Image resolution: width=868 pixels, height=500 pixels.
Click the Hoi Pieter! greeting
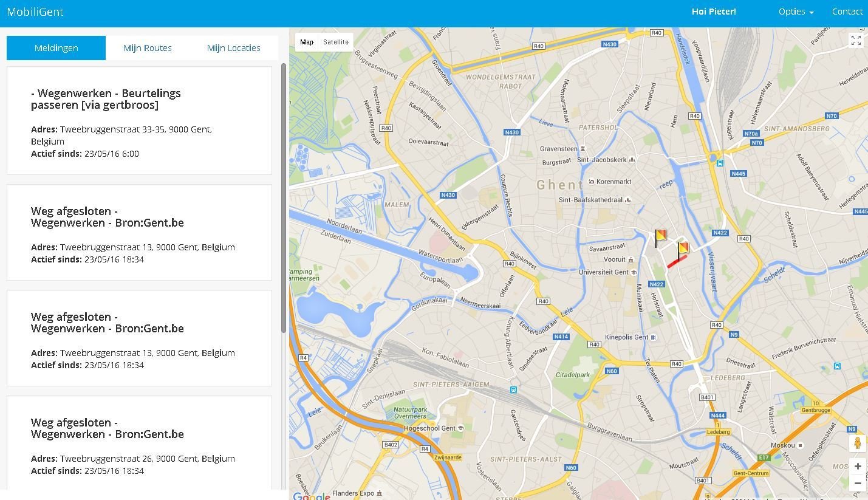714,12
